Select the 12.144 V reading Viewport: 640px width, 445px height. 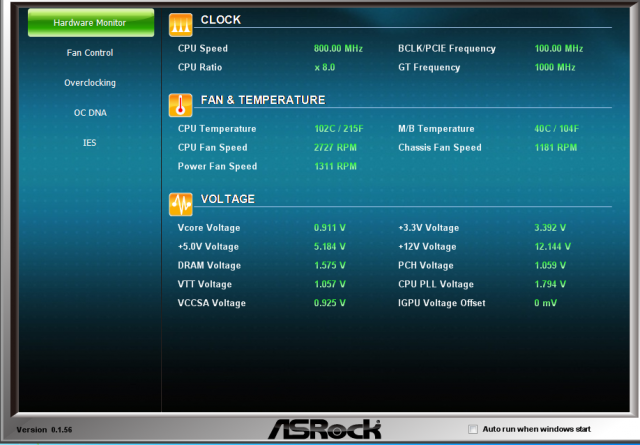click(x=553, y=247)
